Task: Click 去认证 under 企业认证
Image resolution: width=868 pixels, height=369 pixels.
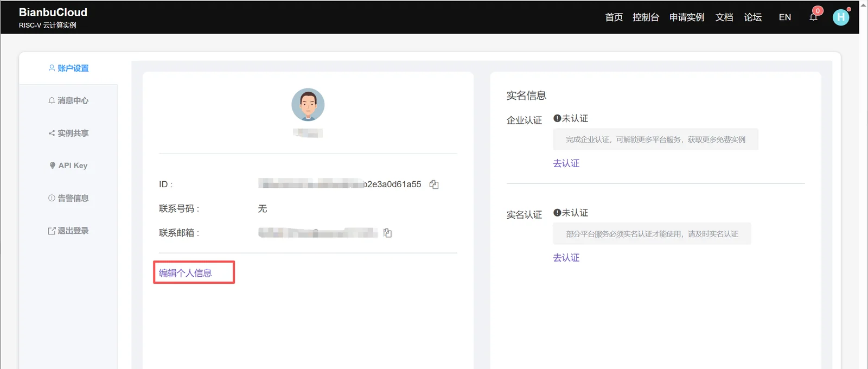Action: pos(566,163)
